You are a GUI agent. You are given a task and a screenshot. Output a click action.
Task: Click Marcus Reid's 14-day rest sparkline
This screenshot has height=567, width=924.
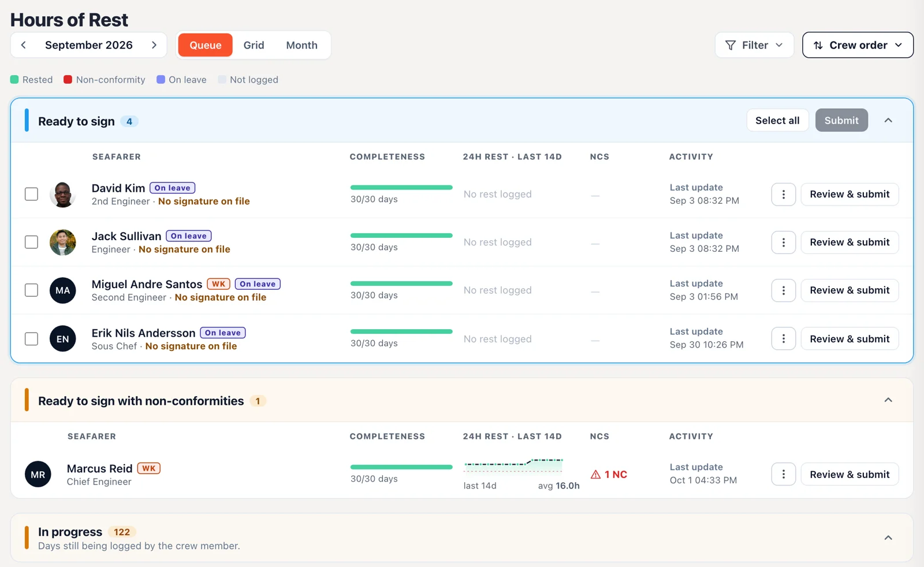513,464
